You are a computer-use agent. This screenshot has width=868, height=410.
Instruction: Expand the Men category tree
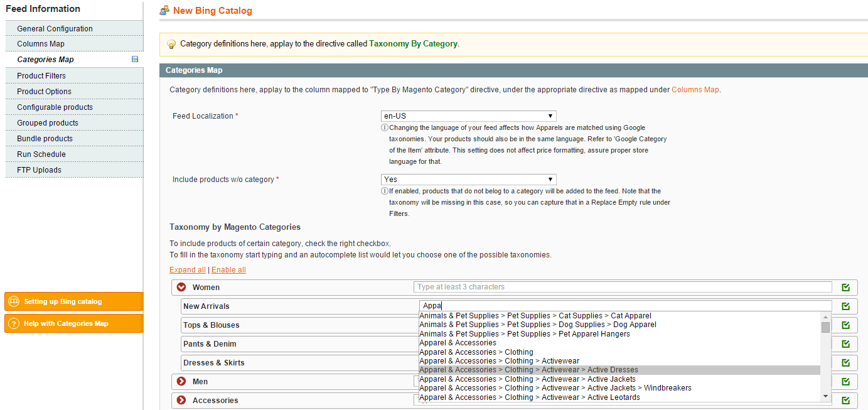coord(181,381)
